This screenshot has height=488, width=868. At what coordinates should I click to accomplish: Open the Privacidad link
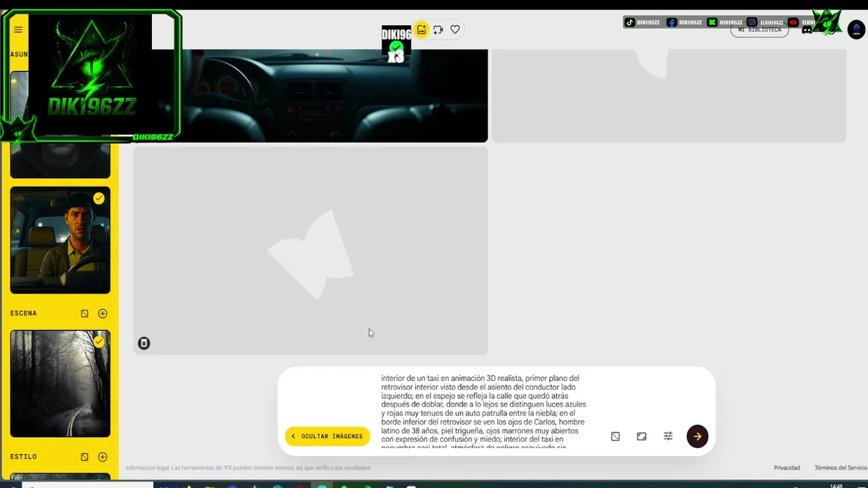click(787, 468)
